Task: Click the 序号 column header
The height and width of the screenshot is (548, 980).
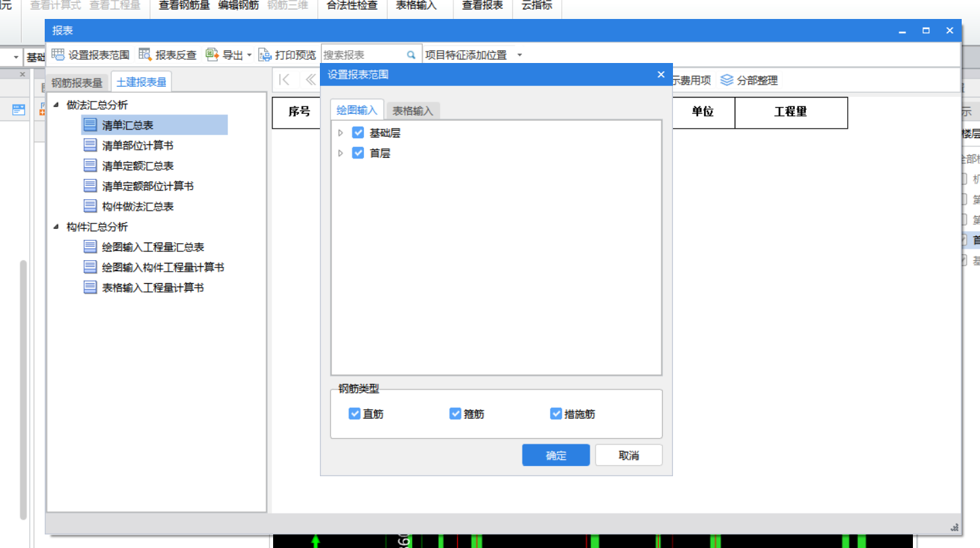Action: coord(299,112)
